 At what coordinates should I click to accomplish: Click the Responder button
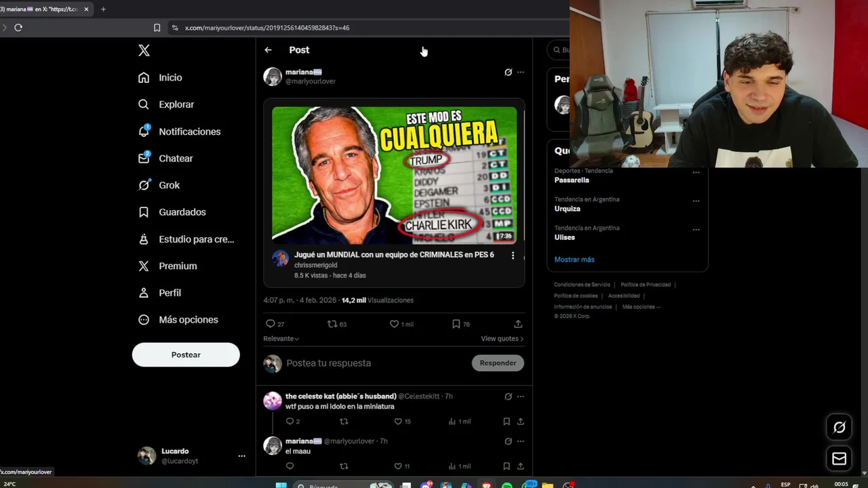[x=498, y=363]
